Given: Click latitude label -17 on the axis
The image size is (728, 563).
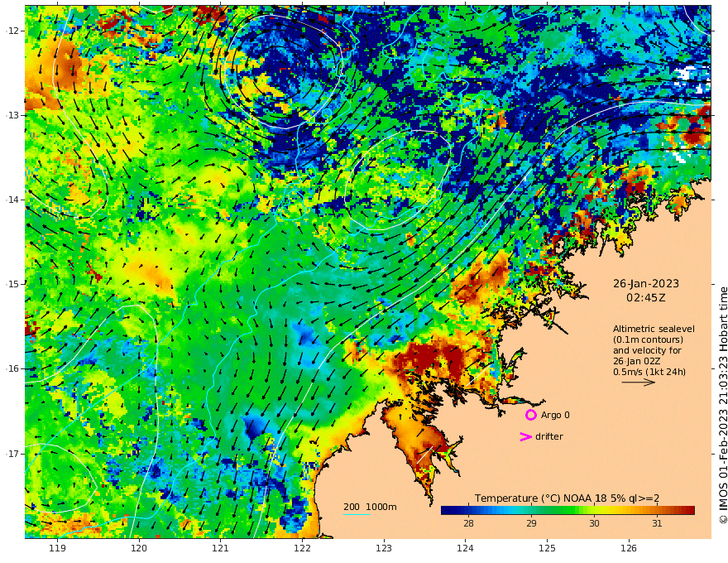Looking at the screenshot, I should point(12,454).
